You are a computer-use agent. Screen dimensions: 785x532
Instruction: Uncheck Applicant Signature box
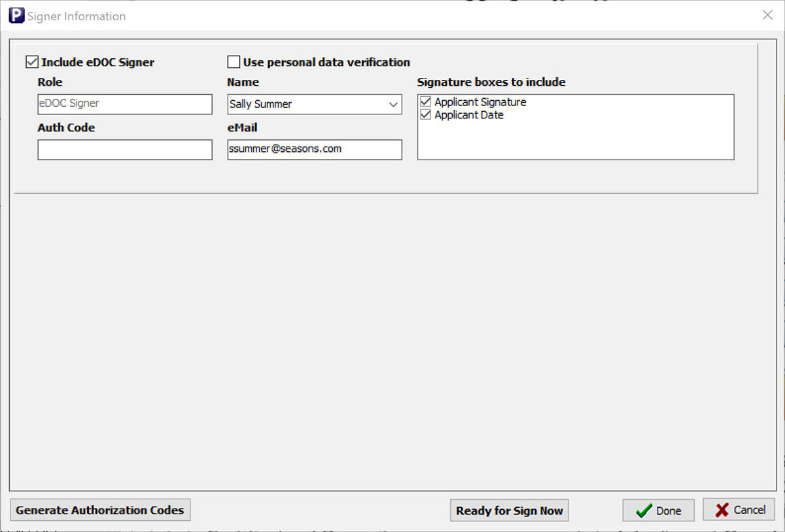pos(426,102)
